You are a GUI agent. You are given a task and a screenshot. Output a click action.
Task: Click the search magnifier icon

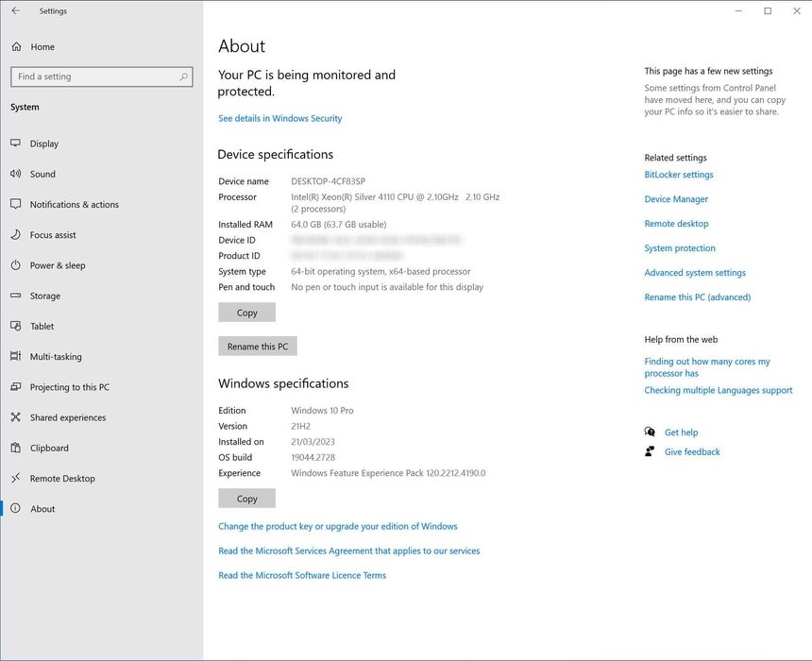(183, 76)
